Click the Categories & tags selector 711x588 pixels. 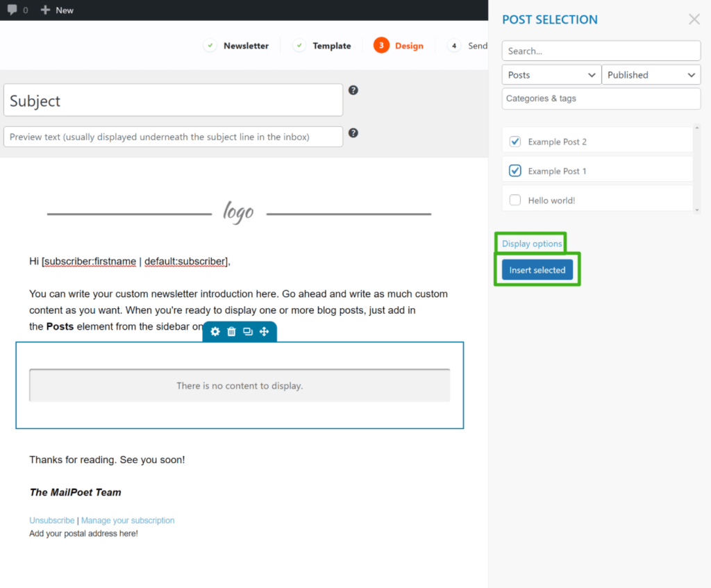click(x=601, y=99)
